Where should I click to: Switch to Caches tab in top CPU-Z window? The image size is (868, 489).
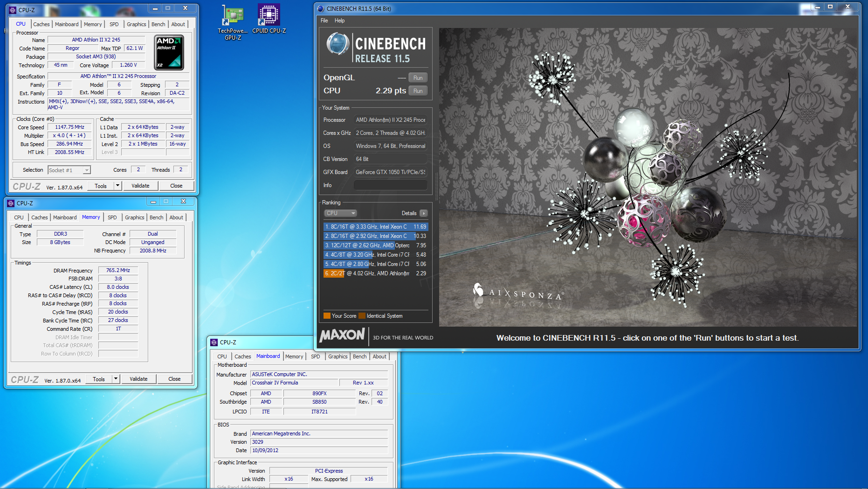(41, 24)
